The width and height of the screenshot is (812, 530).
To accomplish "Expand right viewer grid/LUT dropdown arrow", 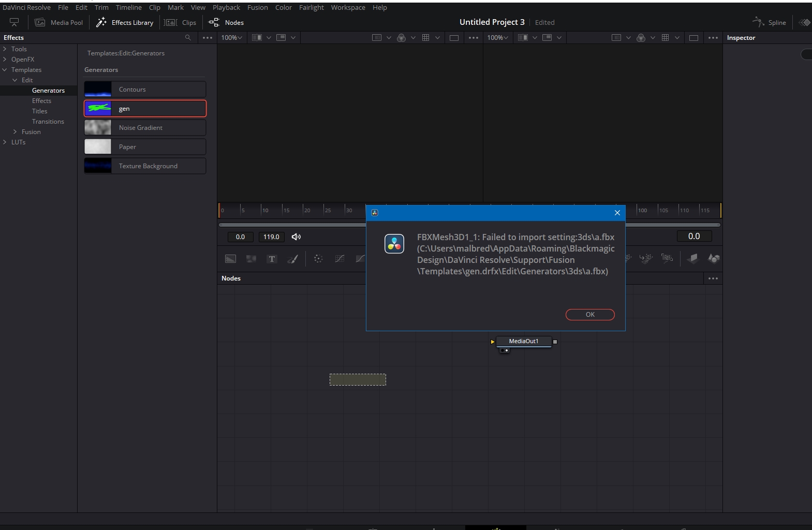I will click(677, 38).
